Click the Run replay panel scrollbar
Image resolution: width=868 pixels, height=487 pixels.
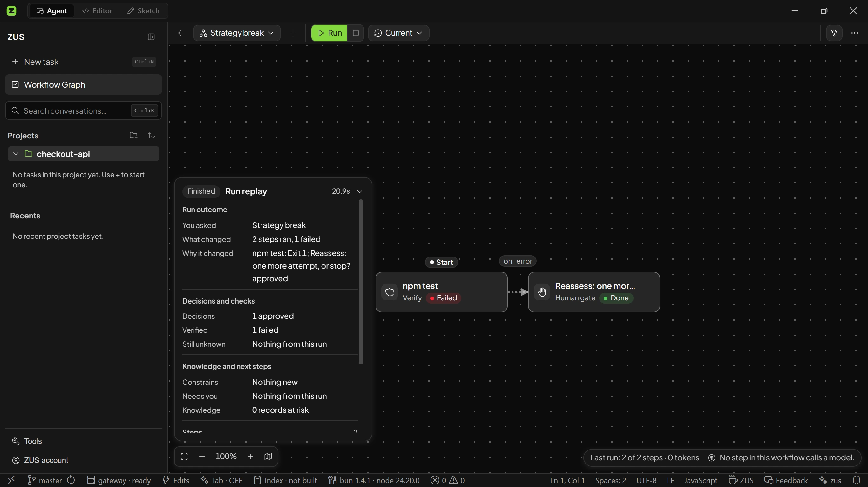tap(361, 282)
